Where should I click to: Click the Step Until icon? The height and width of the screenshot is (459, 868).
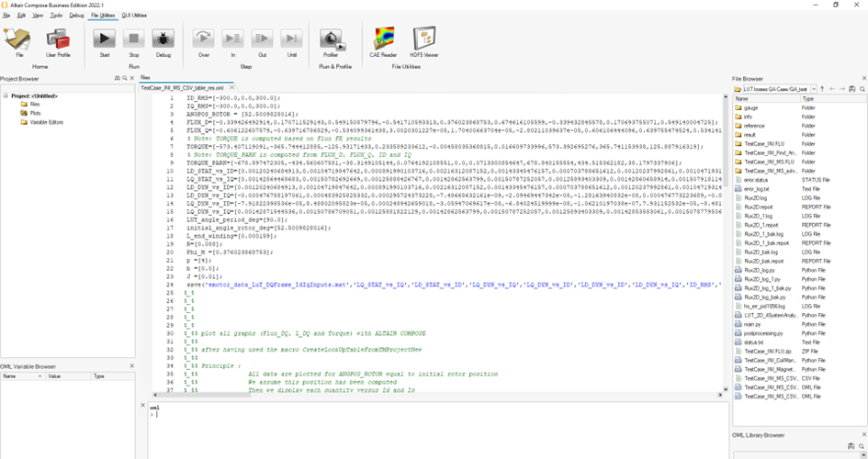click(x=291, y=39)
